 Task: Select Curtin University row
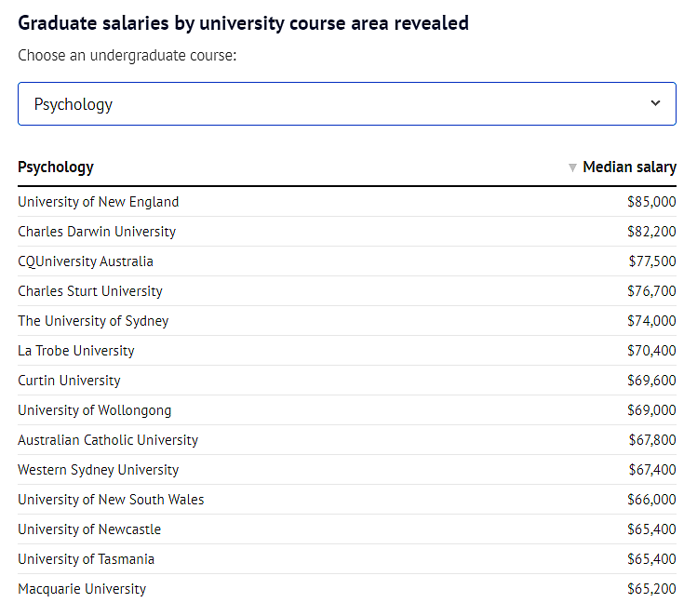[x=347, y=381]
